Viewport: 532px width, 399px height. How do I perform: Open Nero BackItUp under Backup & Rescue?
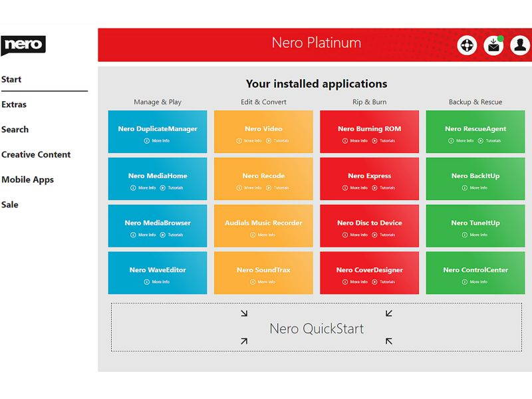coord(475,176)
